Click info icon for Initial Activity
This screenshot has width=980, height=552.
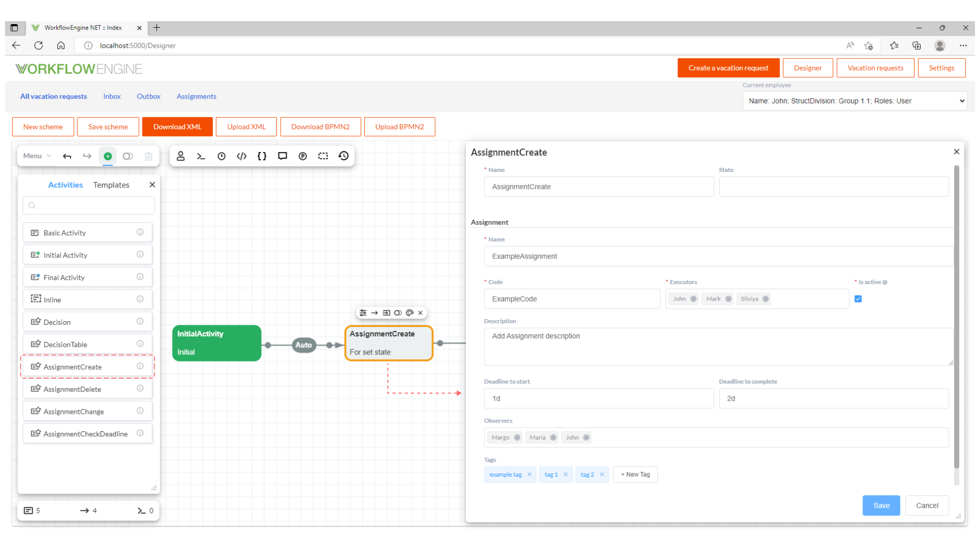coord(140,254)
